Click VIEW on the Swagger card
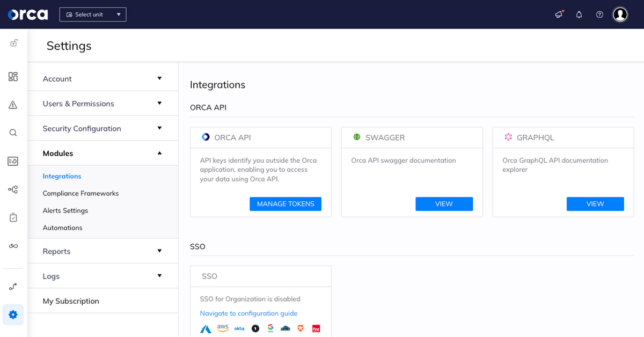This screenshot has height=337, width=644. point(444,204)
